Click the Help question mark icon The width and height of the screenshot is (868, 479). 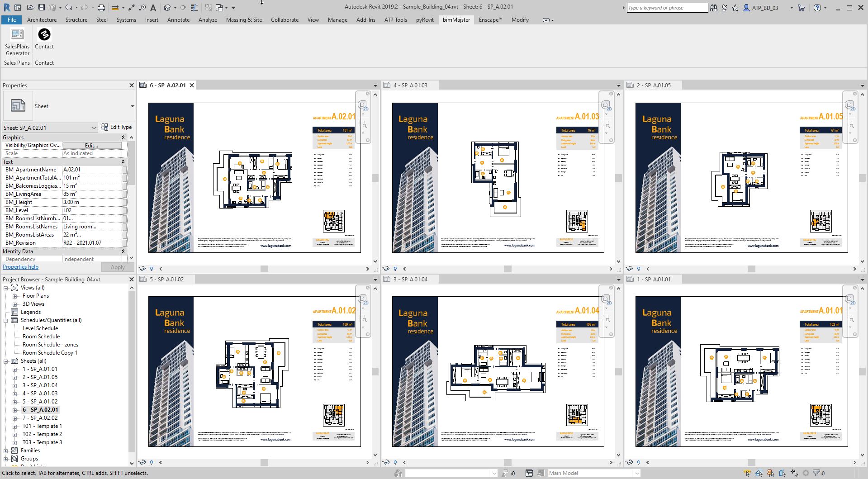[817, 8]
